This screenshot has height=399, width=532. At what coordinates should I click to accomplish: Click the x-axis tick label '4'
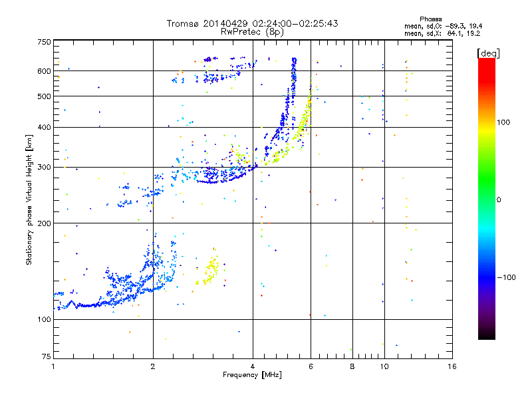pyautogui.click(x=253, y=366)
